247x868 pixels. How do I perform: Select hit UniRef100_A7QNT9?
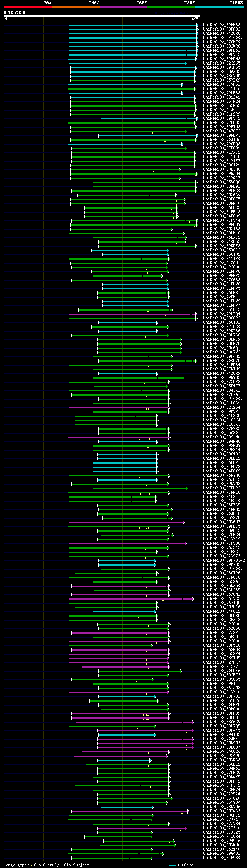click(x=222, y=42)
